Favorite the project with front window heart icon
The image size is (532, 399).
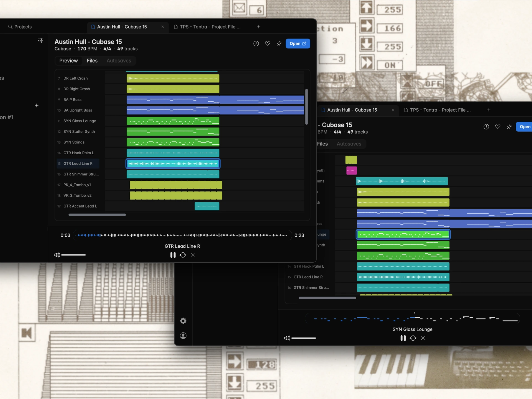coord(268,44)
